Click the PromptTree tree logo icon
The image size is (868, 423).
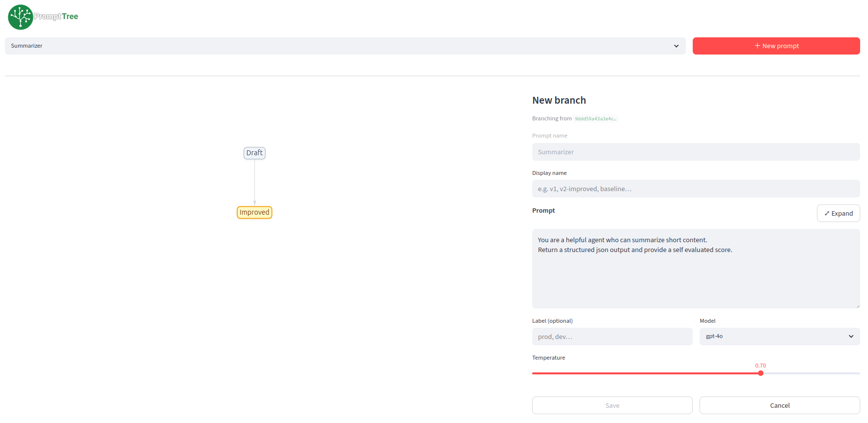click(x=20, y=17)
